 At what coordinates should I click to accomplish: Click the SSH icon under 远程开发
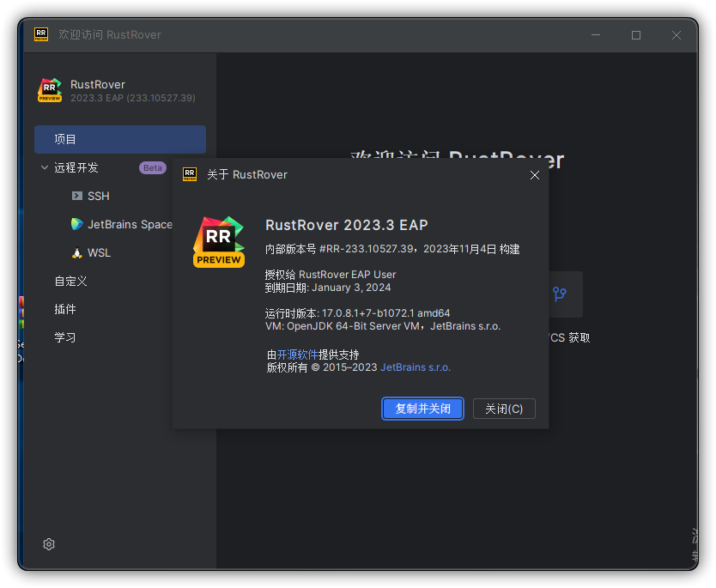[x=78, y=196]
